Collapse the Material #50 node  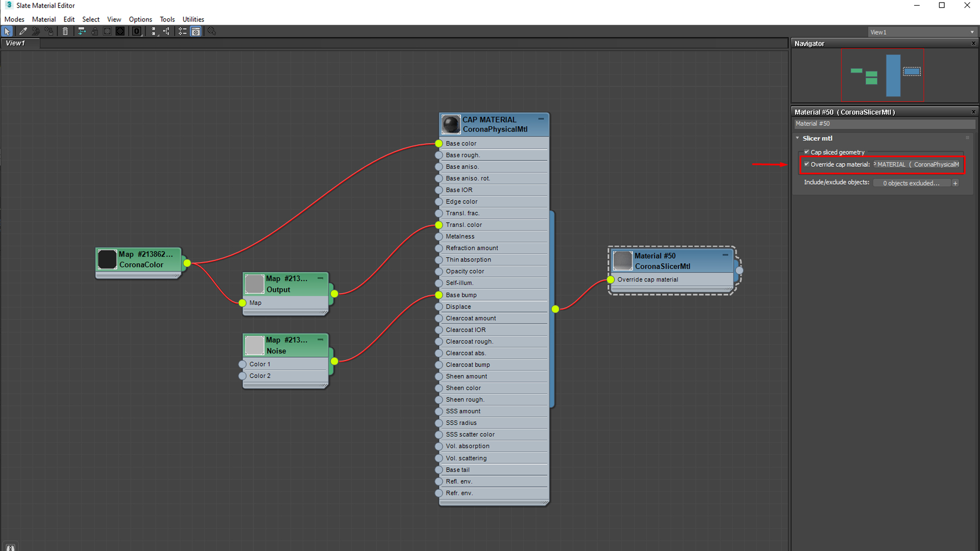[725, 255]
